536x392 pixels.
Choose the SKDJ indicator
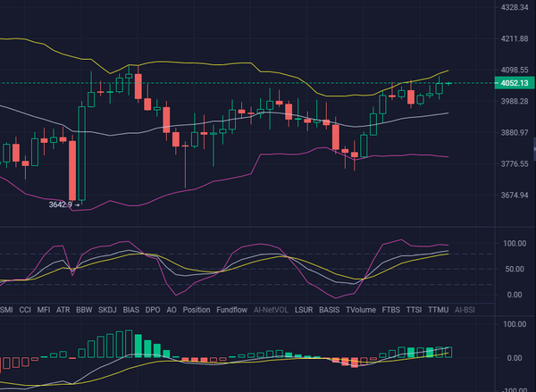[107, 310]
